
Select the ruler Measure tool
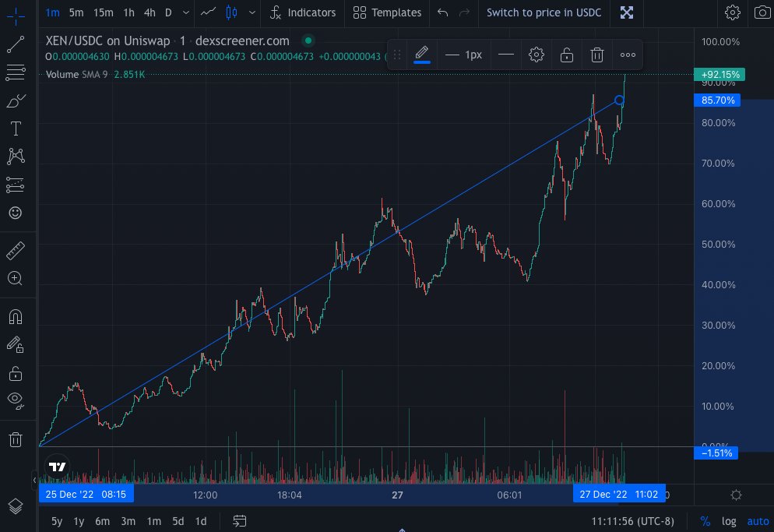point(16,251)
